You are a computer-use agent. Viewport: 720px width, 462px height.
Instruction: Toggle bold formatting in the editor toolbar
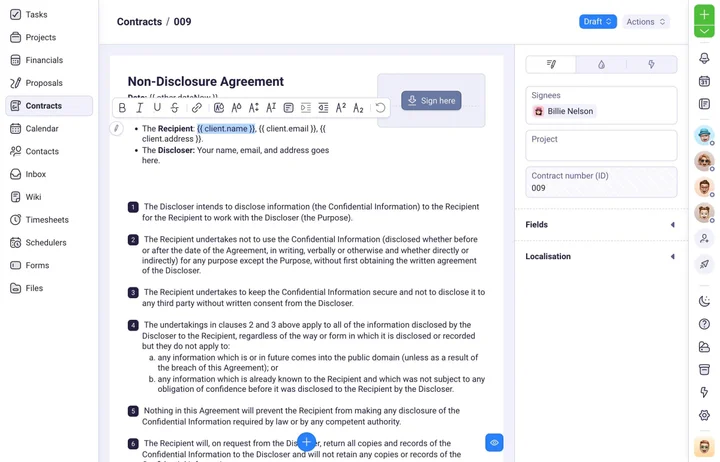[122, 108]
